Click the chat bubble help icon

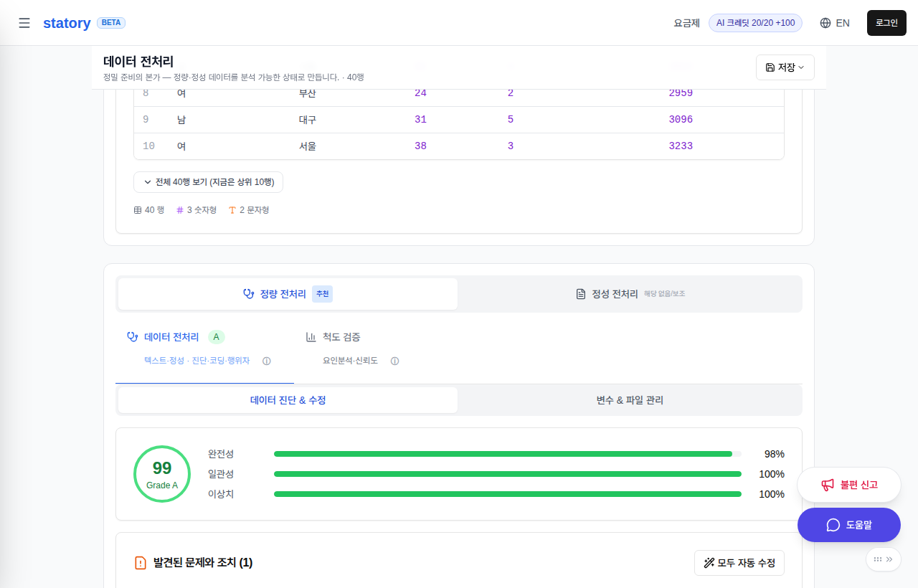[833, 525]
